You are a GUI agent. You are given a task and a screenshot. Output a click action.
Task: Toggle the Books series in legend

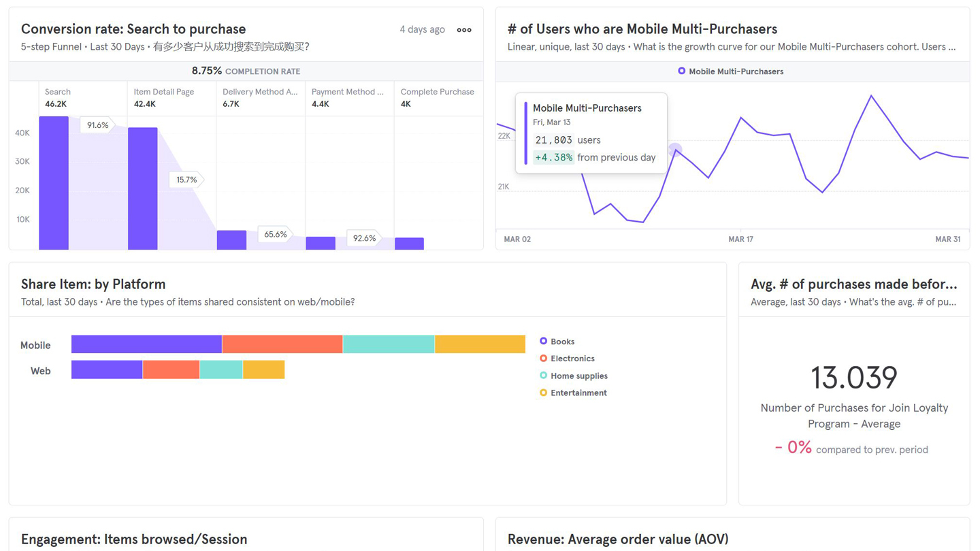point(562,341)
